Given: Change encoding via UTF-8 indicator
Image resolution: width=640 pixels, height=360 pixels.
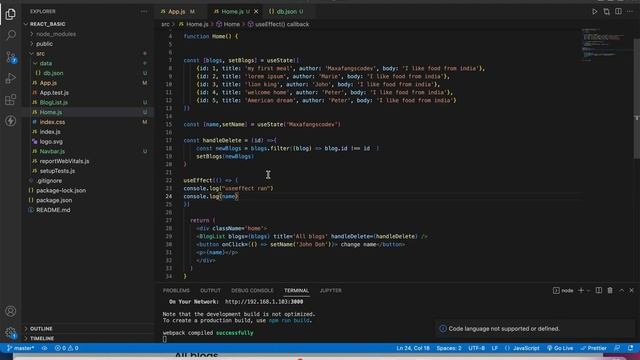Looking at the screenshot, I should pyautogui.click(x=476, y=348).
